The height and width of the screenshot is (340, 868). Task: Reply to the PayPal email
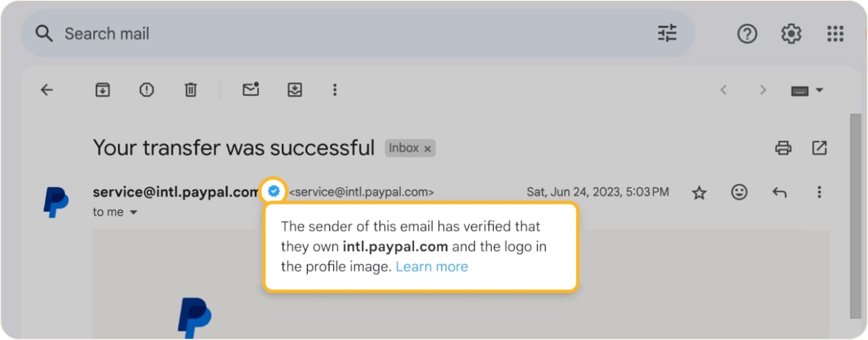click(x=779, y=192)
